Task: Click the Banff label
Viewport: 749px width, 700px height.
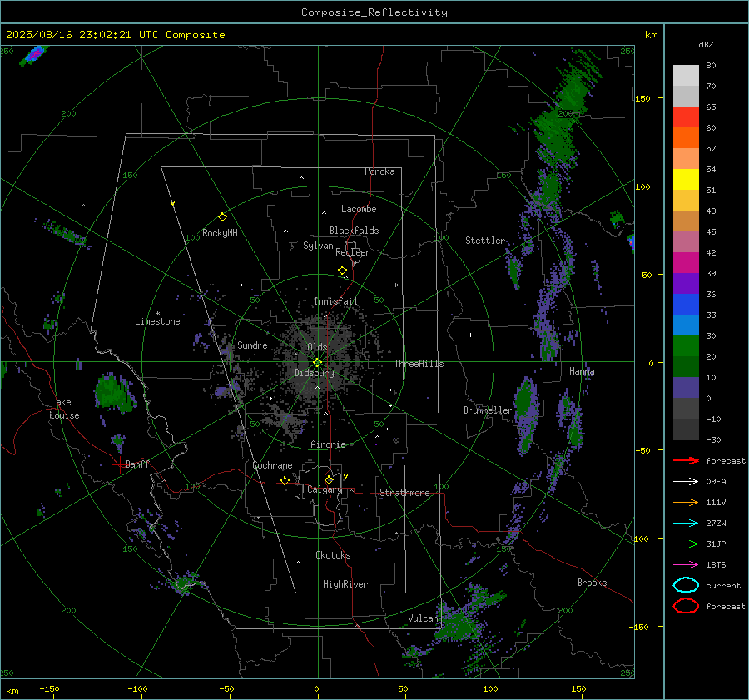Action: pyautogui.click(x=137, y=464)
